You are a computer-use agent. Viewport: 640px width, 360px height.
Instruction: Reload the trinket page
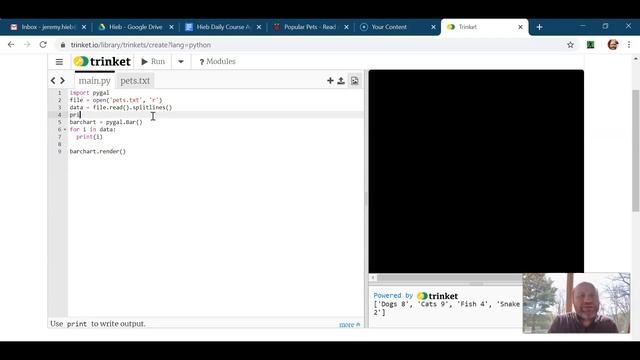[43, 44]
